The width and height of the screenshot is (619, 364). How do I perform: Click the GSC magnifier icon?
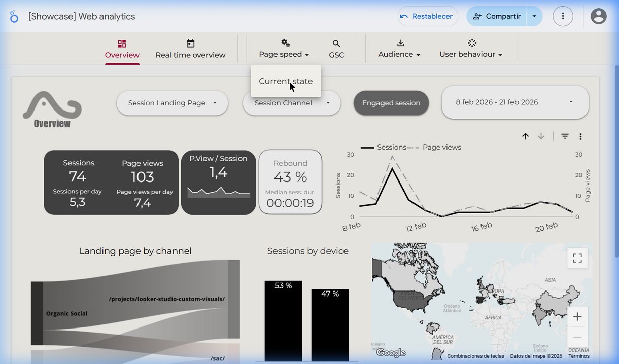click(336, 44)
